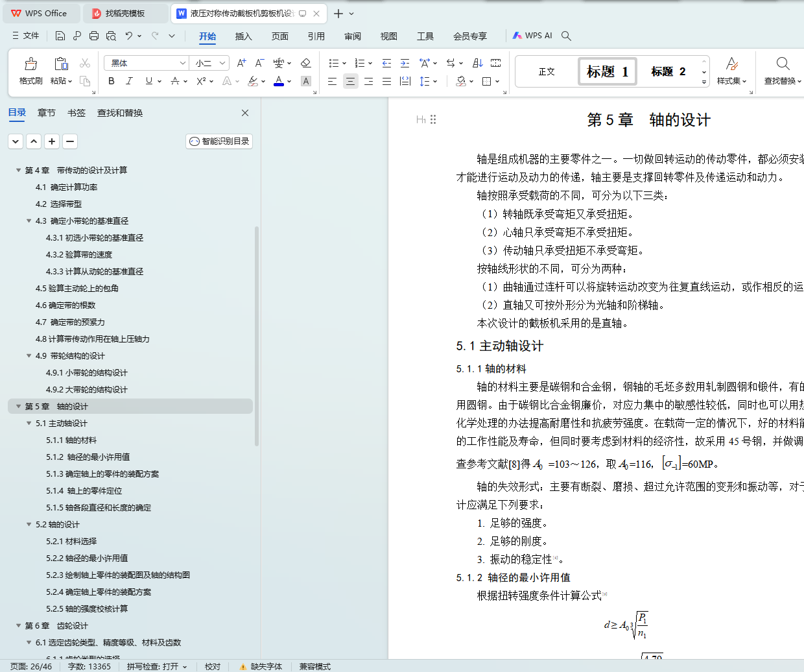The width and height of the screenshot is (804, 672).
Task: Select outline item 5.1.2 轴径的最小许用值
Action: point(88,457)
